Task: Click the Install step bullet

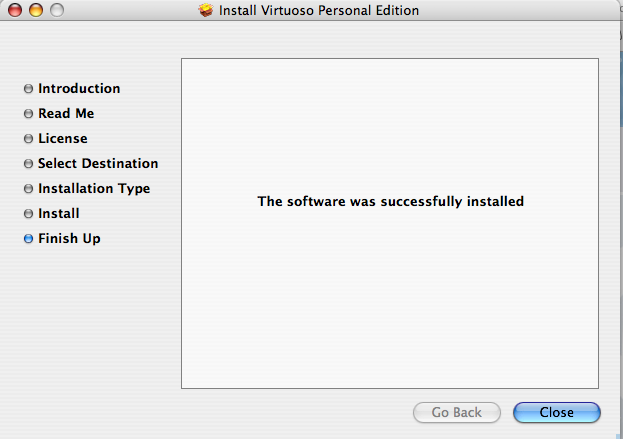Action: (28, 214)
